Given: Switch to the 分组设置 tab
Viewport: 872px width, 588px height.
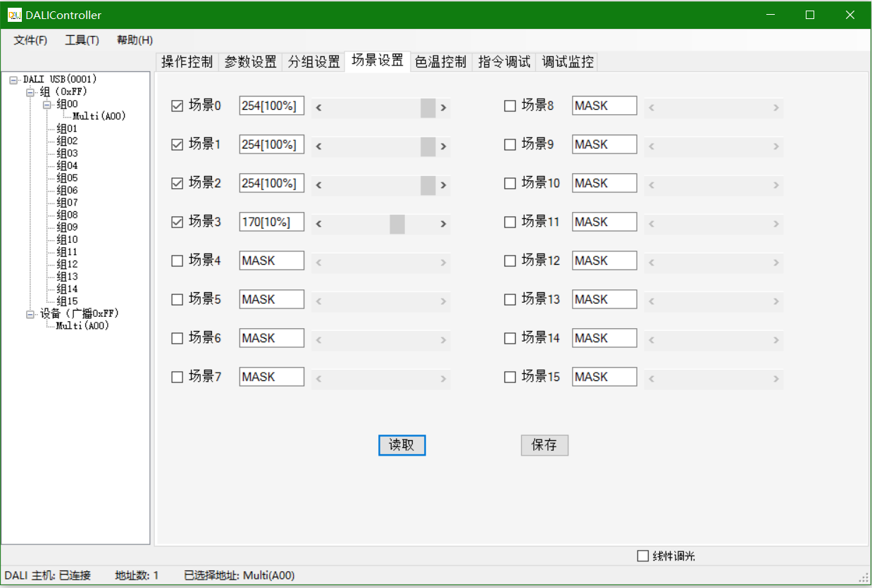Looking at the screenshot, I should pyautogui.click(x=313, y=62).
